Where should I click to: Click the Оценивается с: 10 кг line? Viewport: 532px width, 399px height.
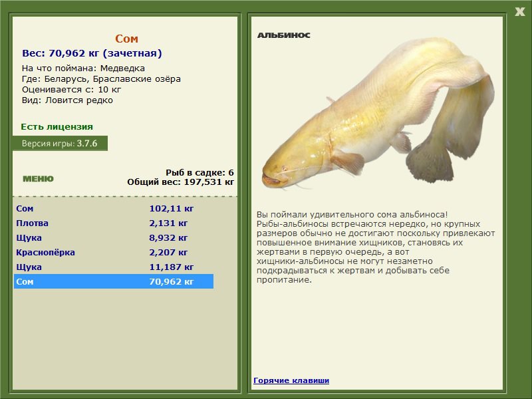click(71, 90)
